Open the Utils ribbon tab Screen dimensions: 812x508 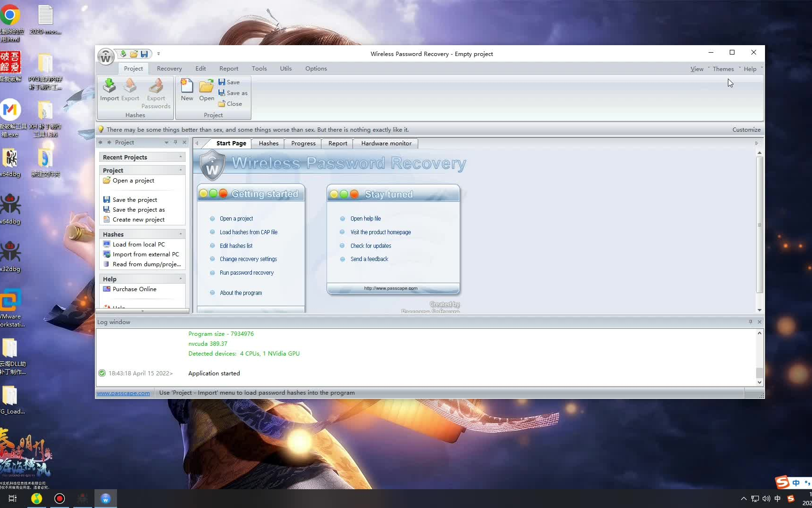(x=286, y=69)
